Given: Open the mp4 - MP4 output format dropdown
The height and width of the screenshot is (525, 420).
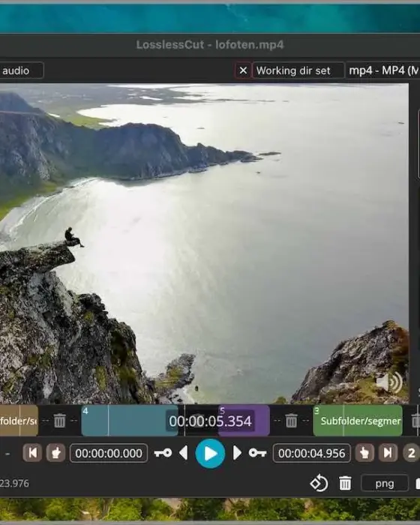Looking at the screenshot, I should [382, 70].
